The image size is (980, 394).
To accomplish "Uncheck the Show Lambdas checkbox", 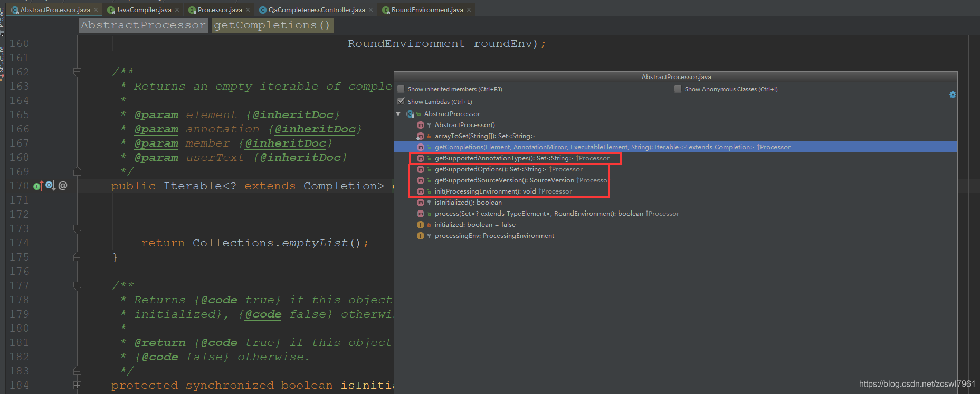I will point(401,101).
